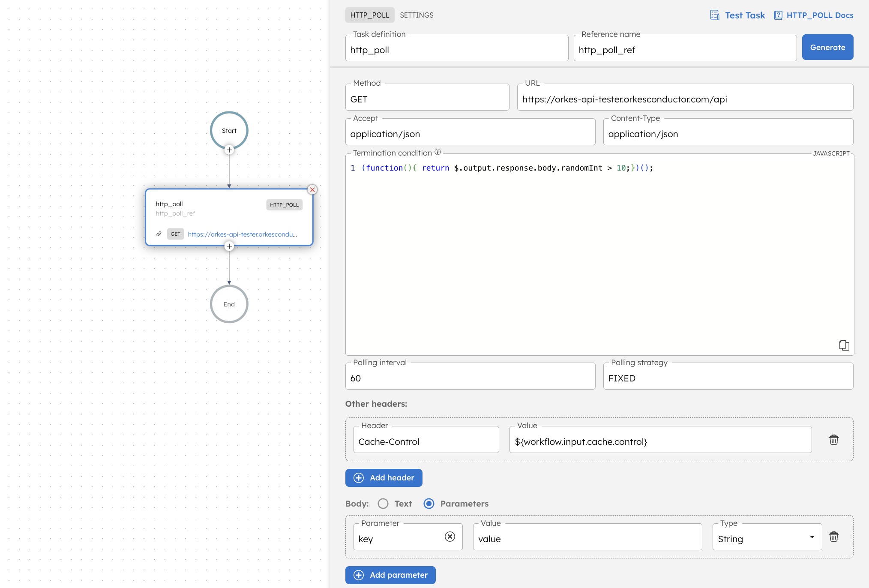The image size is (869, 588).
Task: Click the URL input field
Action: [685, 98]
